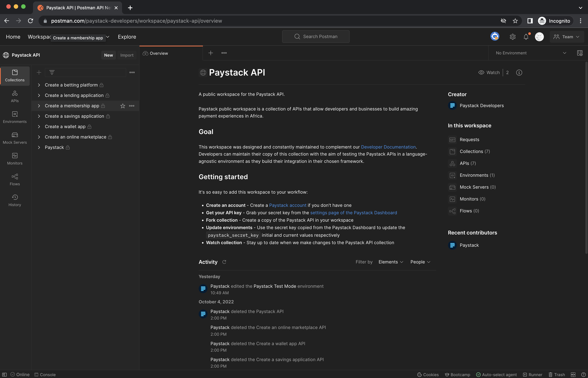
Task: Open a new tab with the plus button
Action: tap(211, 53)
